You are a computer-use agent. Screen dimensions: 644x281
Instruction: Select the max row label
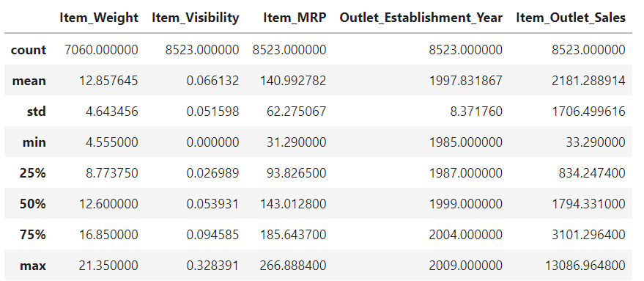[x=33, y=266]
